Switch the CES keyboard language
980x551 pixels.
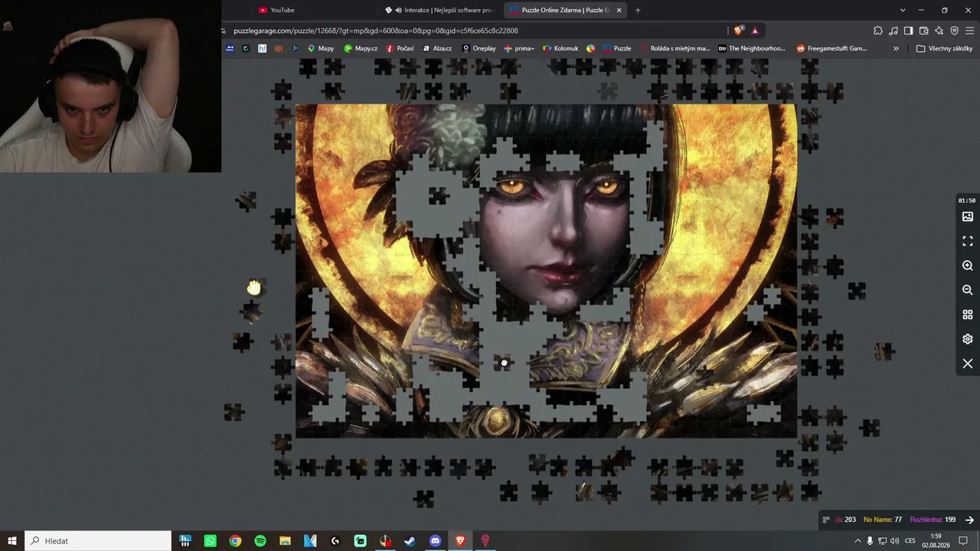[910, 541]
